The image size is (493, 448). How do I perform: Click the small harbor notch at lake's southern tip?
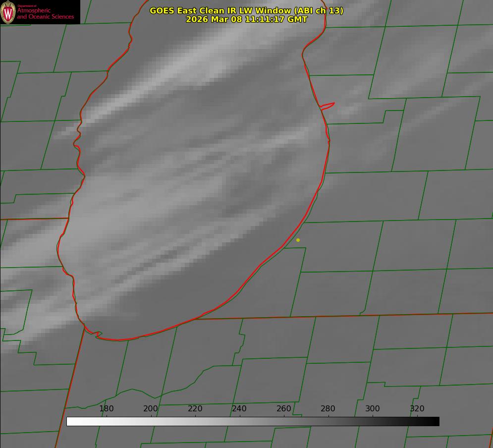(x=99, y=335)
